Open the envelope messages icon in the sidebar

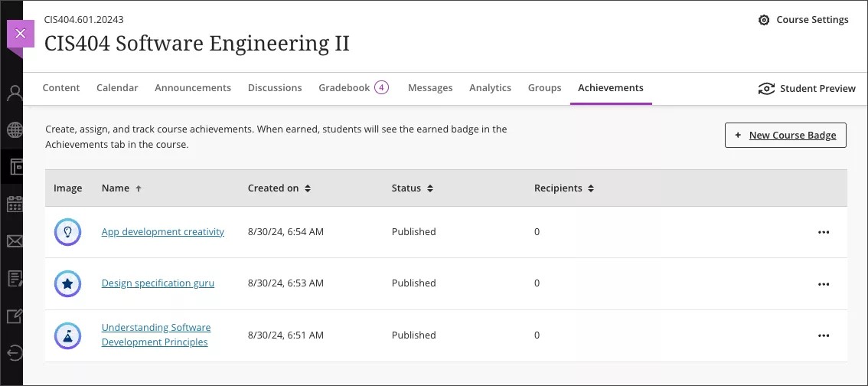[x=14, y=241]
